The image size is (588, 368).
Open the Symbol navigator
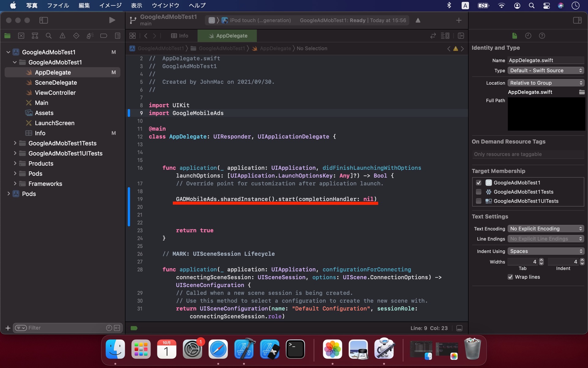[35, 36]
